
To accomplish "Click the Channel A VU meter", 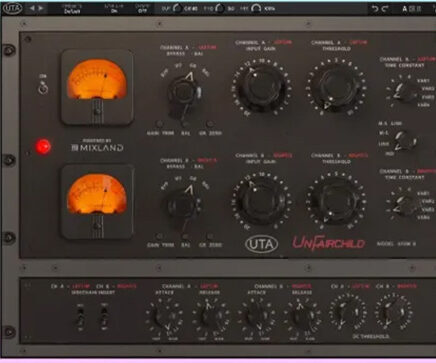I will [x=97, y=87].
